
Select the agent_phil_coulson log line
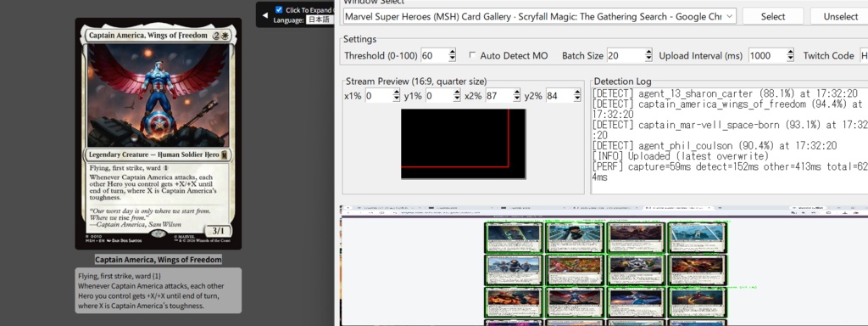point(714,146)
